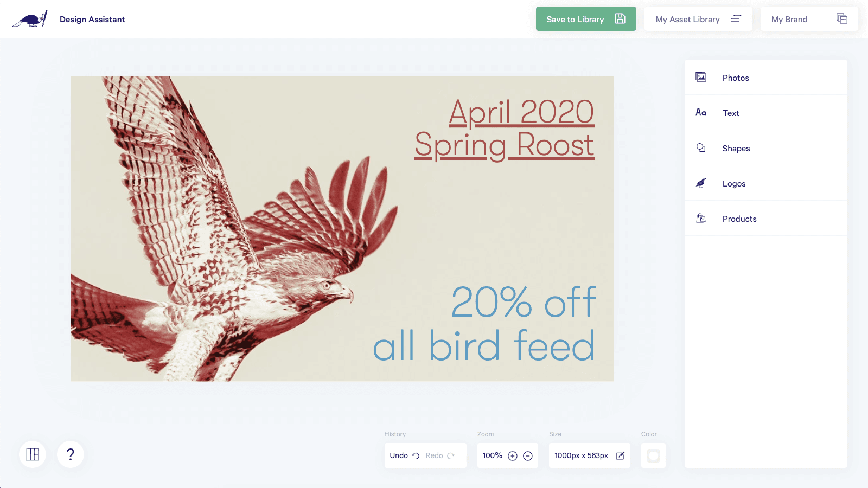Edit canvas size with the pencil icon
868x488 pixels.
pos(620,455)
